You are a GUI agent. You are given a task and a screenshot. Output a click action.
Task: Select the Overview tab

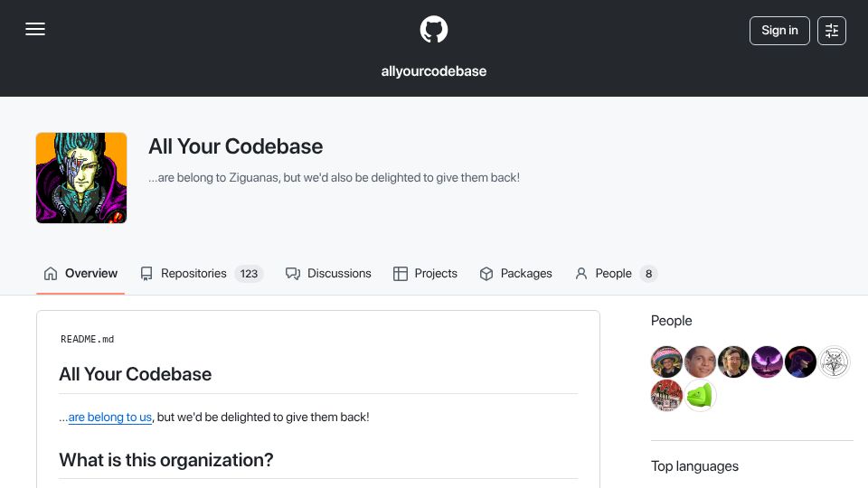pos(80,273)
